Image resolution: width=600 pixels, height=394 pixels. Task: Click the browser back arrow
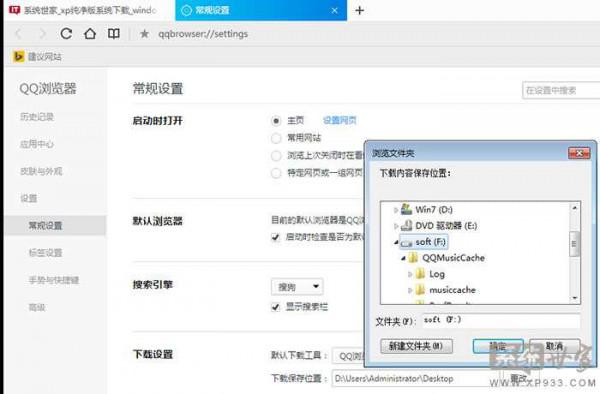pos(18,34)
